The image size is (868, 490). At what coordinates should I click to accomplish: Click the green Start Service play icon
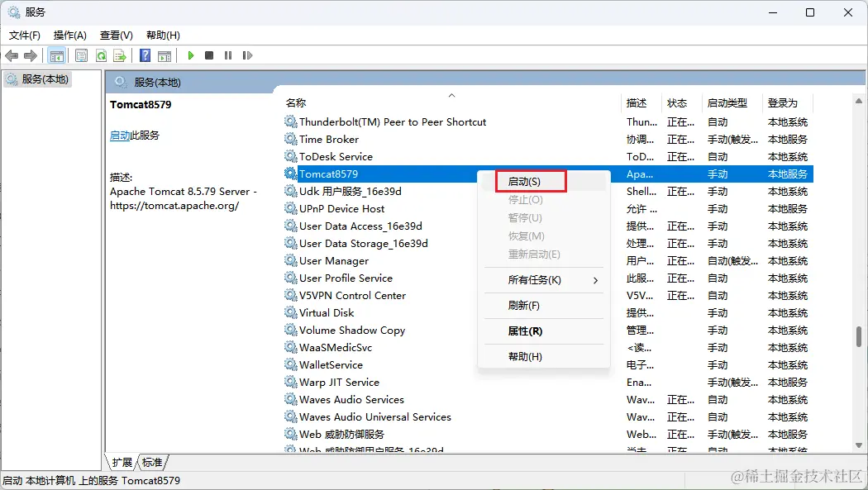pyautogui.click(x=190, y=55)
